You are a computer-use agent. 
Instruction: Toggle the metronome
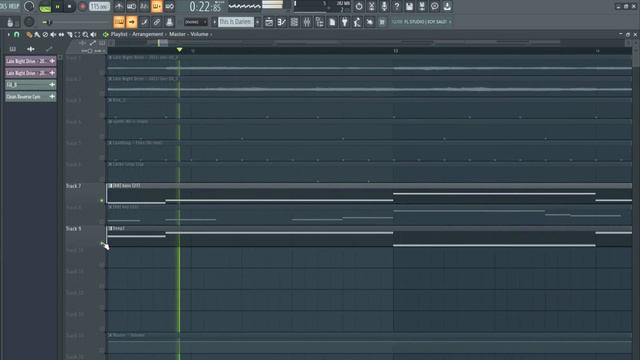[119, 6]
